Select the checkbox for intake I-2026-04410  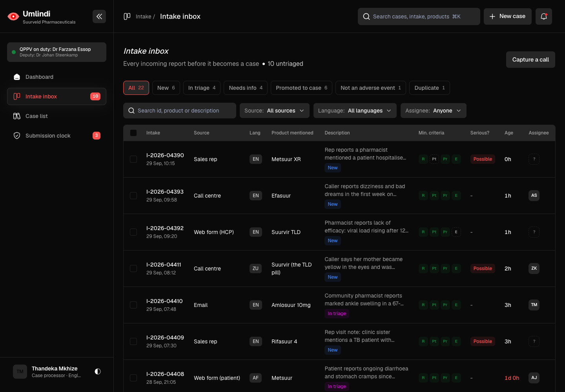point(133,305)
